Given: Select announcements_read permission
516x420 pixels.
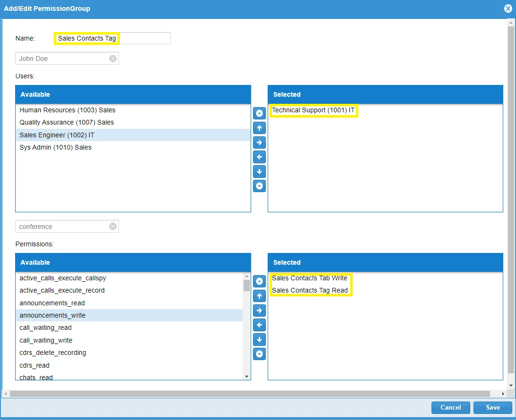Looking at the screenshot, I should pyautogui.click(x=129, y=303).
